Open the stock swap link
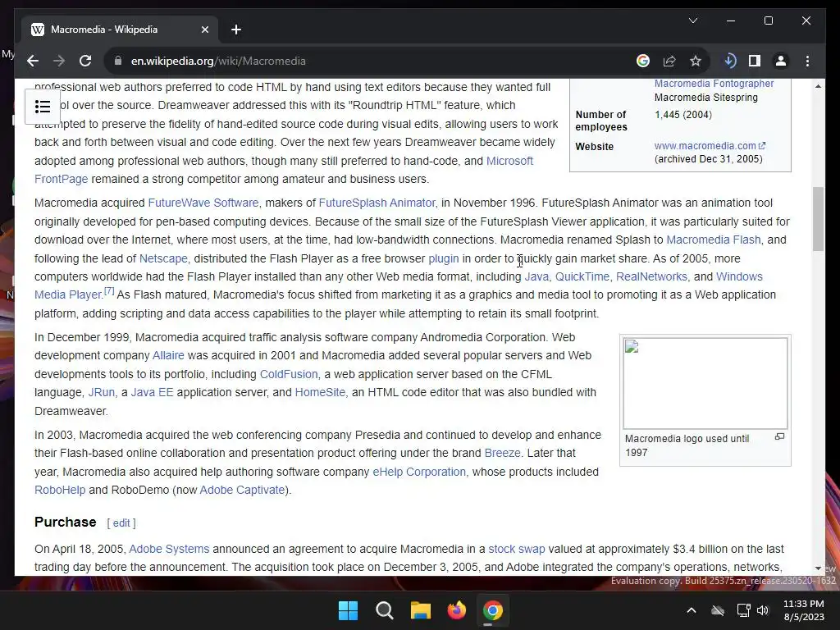 click(x=517, y=549)
